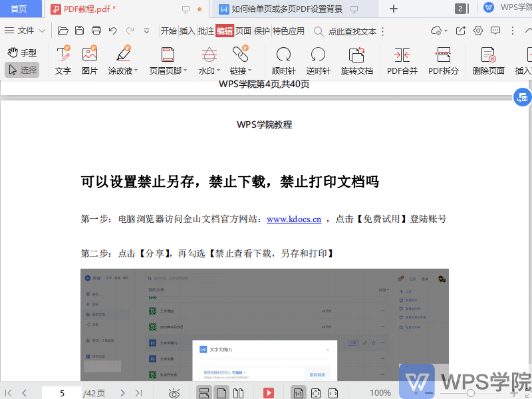The image size is (532, 399).
Task: Jump to the last page
Action: 138,393
